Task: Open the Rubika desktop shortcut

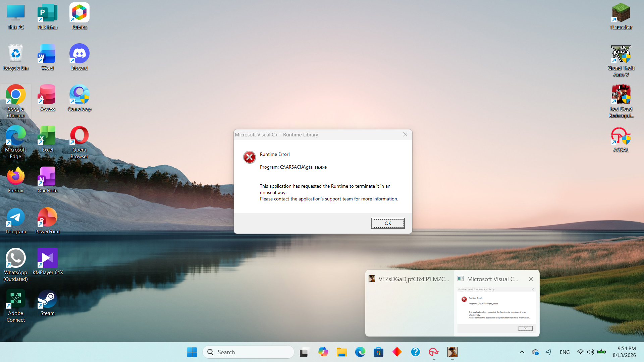Action: [79, 17]
